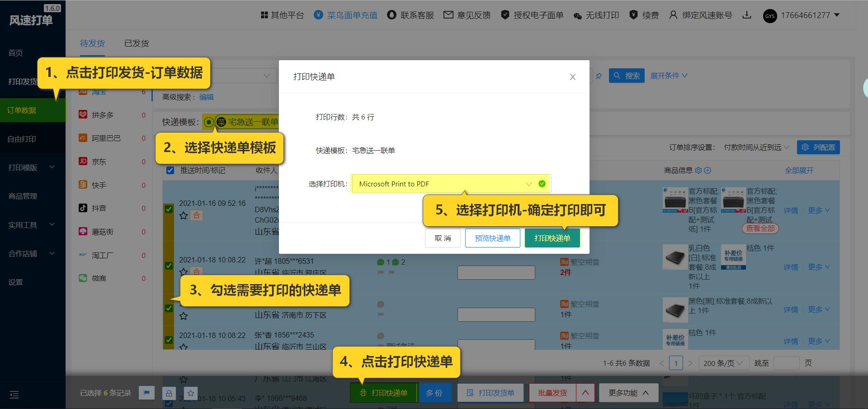The image size is (868, 409).
Task: Click 编辑 next to 高级搜索
Action: [208, 96]
